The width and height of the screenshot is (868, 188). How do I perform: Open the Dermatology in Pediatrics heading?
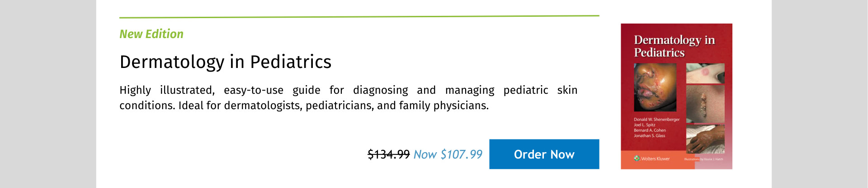tap(225, 62)
